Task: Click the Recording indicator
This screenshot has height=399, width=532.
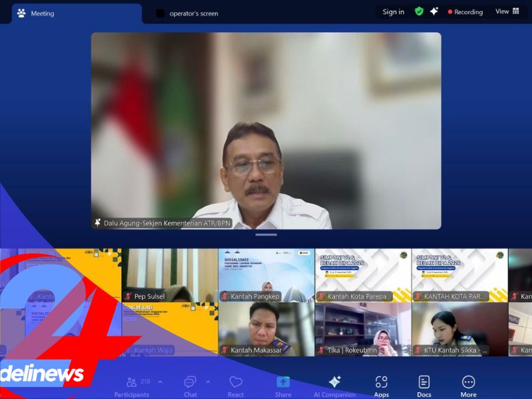Action: tap(465, 12)
